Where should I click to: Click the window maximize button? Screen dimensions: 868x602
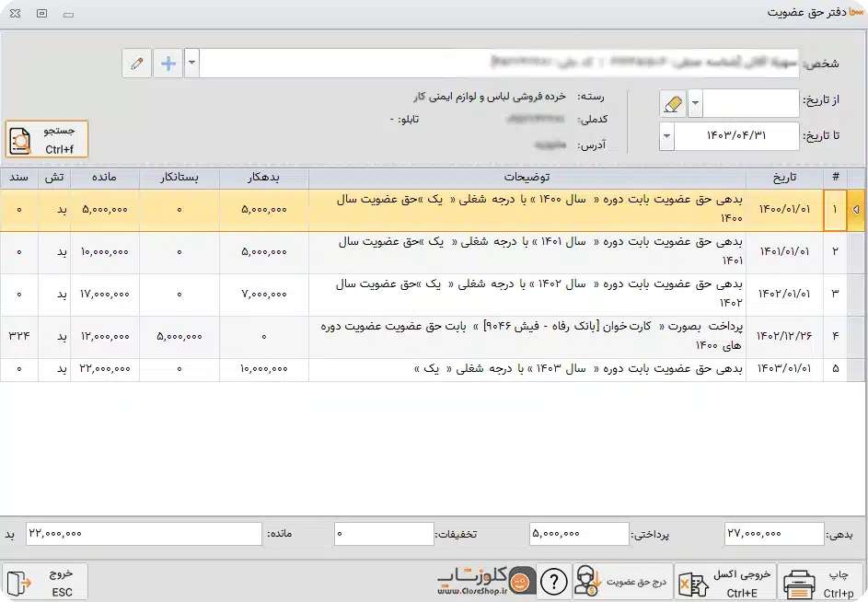pyautogui.click(x=41, y=13)
